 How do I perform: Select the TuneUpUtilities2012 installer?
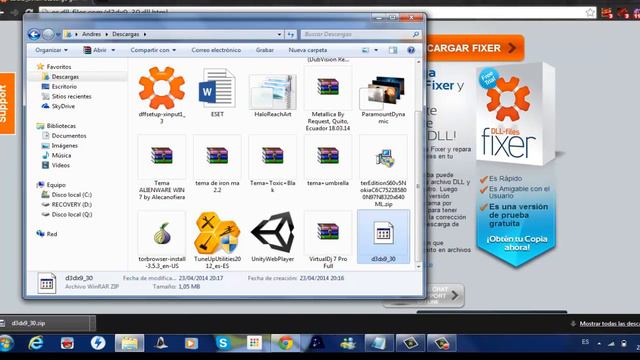click(x=217, y=240)
